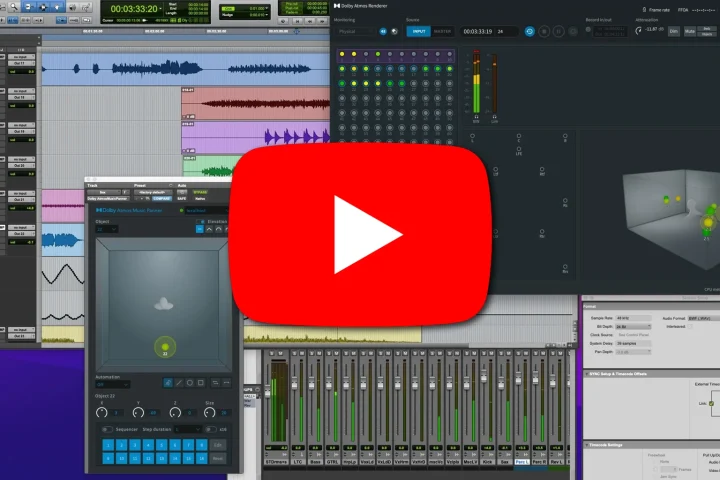Select the second elevation mode icon in Music Panner
Viewport: 720px width, 480px height.
209,229
